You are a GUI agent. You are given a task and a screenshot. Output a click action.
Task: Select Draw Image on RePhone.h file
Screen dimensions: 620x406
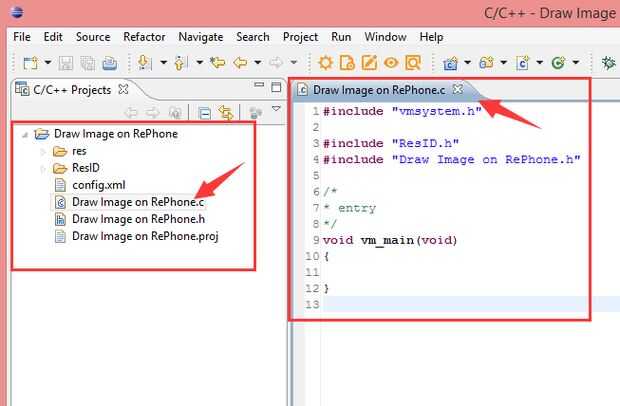coord(130,219)
